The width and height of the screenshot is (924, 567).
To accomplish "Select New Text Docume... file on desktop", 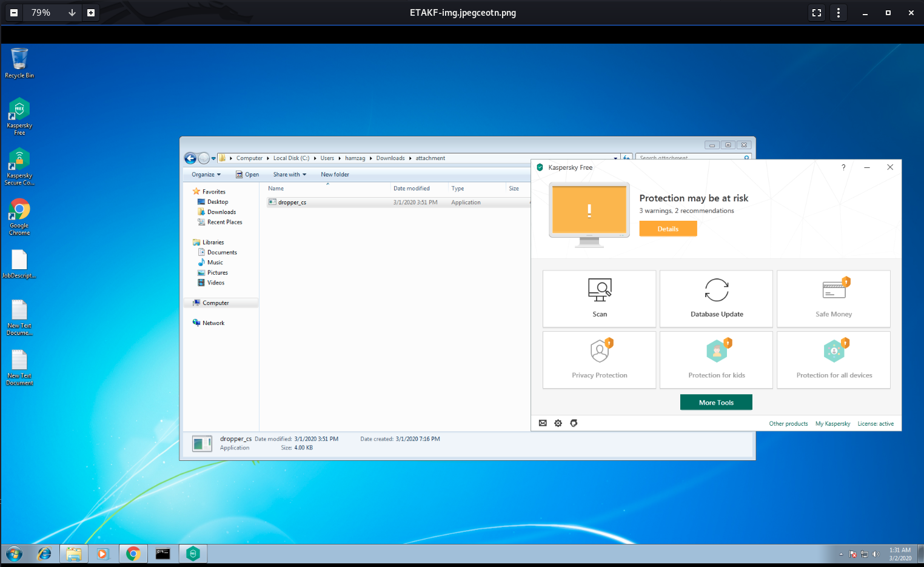I will point(19,318).
